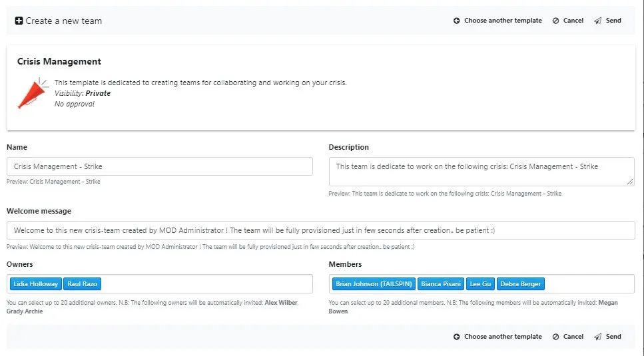The width and height of the screenshot is (644, 356).
Task: Click the top Cancel button
Action: click(x=567, y=21)
